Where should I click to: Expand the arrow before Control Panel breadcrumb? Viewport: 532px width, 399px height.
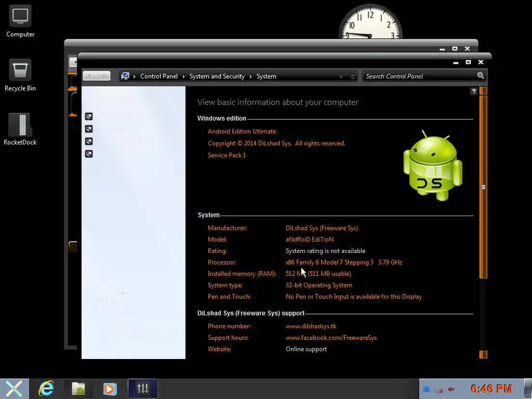[x=135, y=76]
